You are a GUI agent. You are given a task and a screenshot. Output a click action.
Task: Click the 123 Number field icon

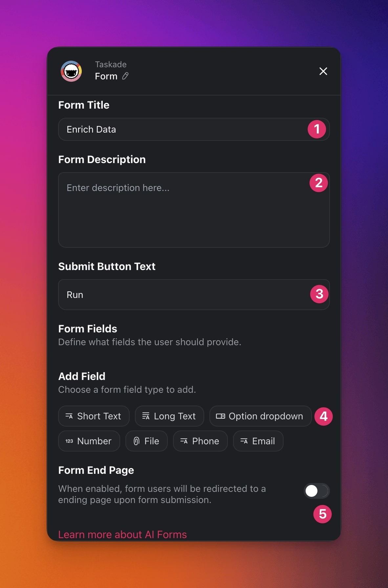pos(69,441)
